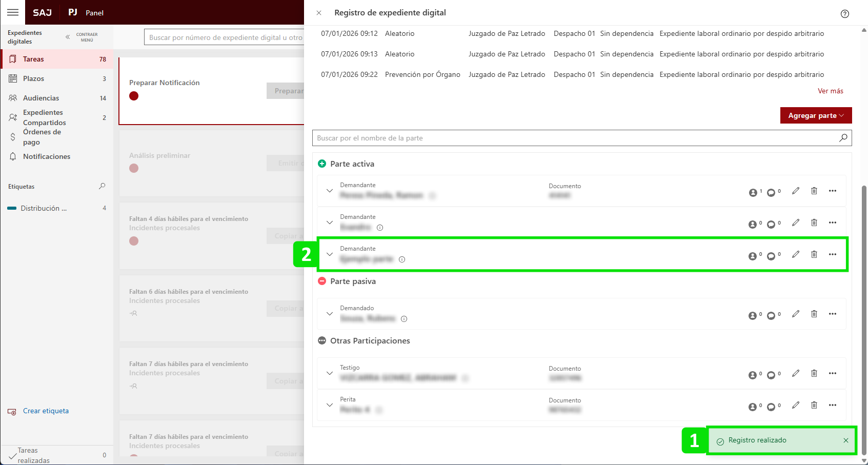Delete the Demandado party with trash icon
The image size is (868, 465).
pyautogui.click(x=814, y=314)
